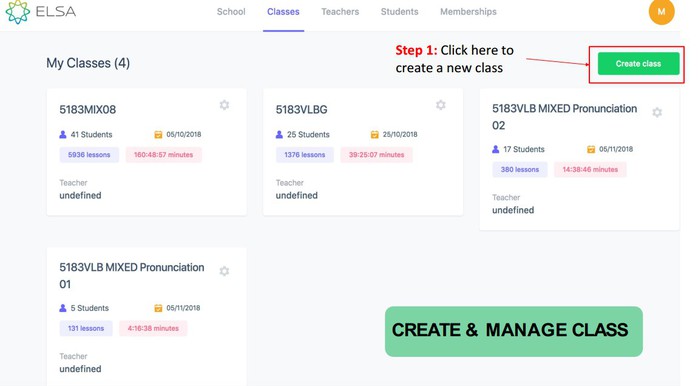Open the 5183MIX08 class title
This screenshot has width=698, height=386.
click(x=88, y=110)
